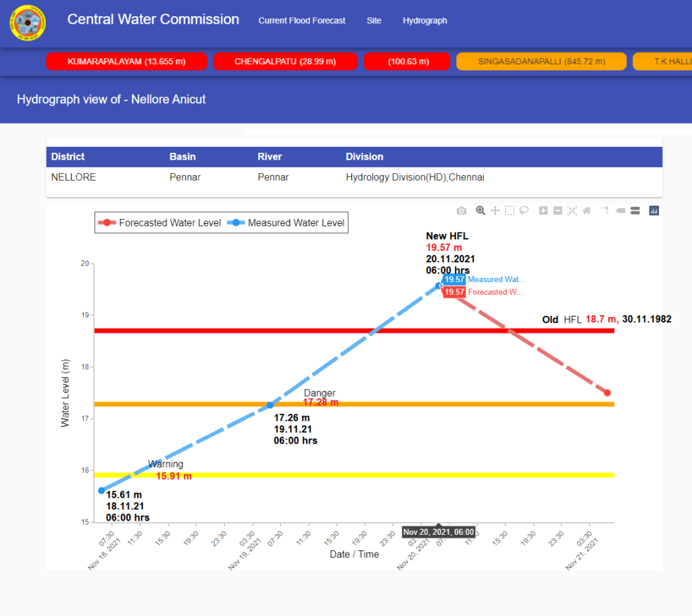The width and height of the screenshot is (692, 616).
Task: Toggle spike lines on the chart
Action: click(605, 211)
